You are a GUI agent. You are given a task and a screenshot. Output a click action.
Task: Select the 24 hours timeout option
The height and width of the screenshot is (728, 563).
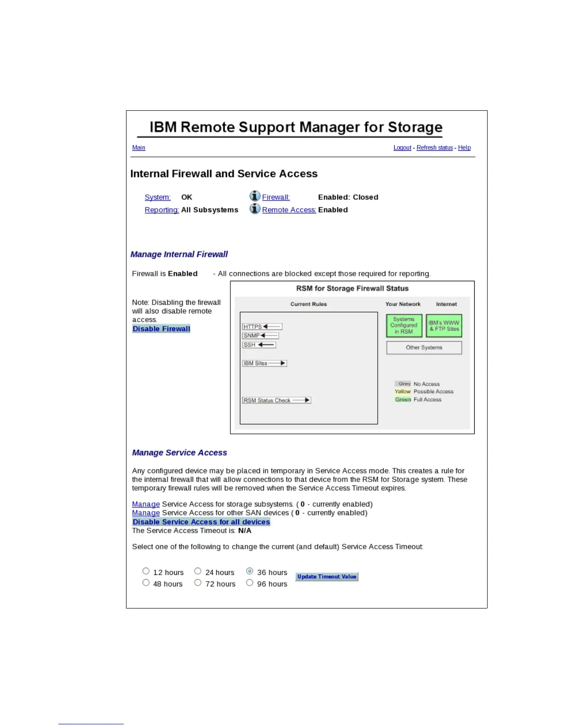pyautogui.click(x=198, y=571)
